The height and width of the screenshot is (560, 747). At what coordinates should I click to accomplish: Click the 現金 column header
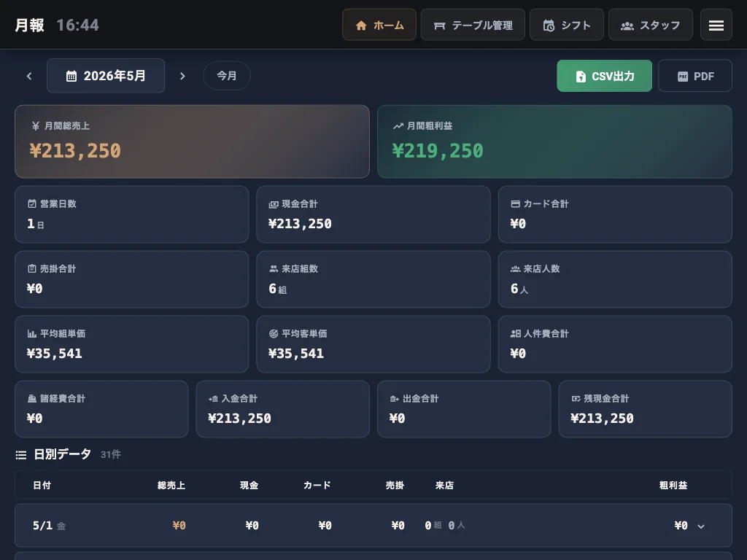[249, 485]
